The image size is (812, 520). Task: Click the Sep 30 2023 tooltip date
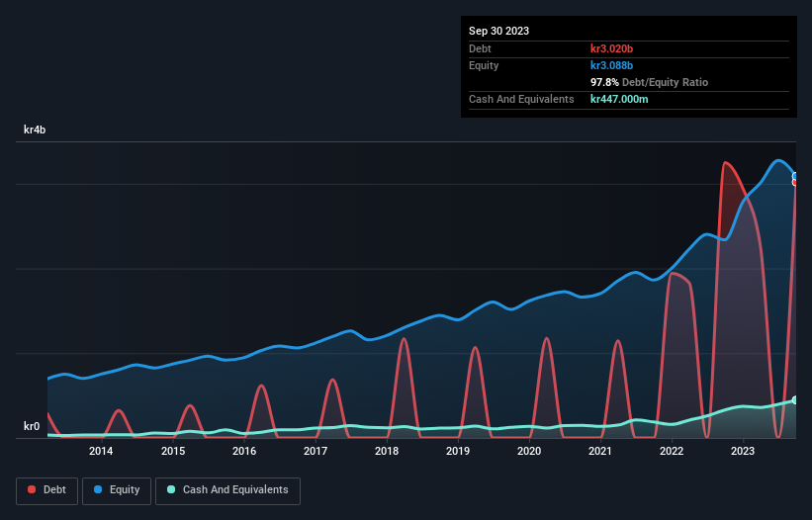(498, 31)
